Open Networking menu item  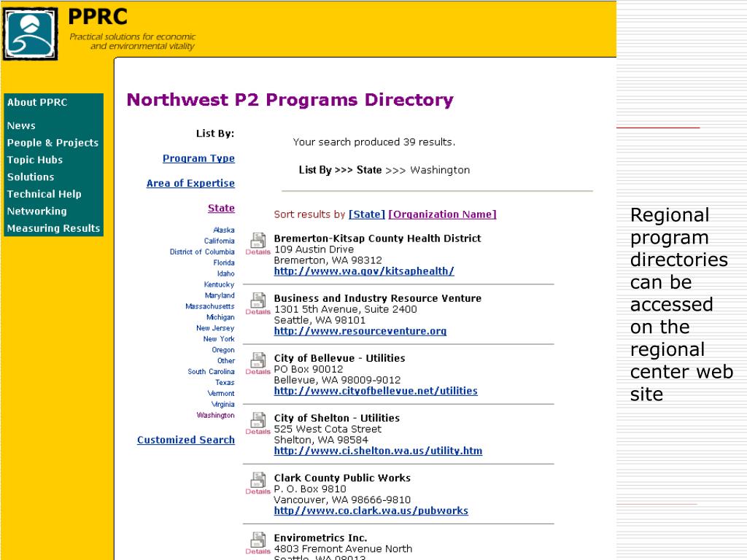pyautogui.click(x=36, y=211)
